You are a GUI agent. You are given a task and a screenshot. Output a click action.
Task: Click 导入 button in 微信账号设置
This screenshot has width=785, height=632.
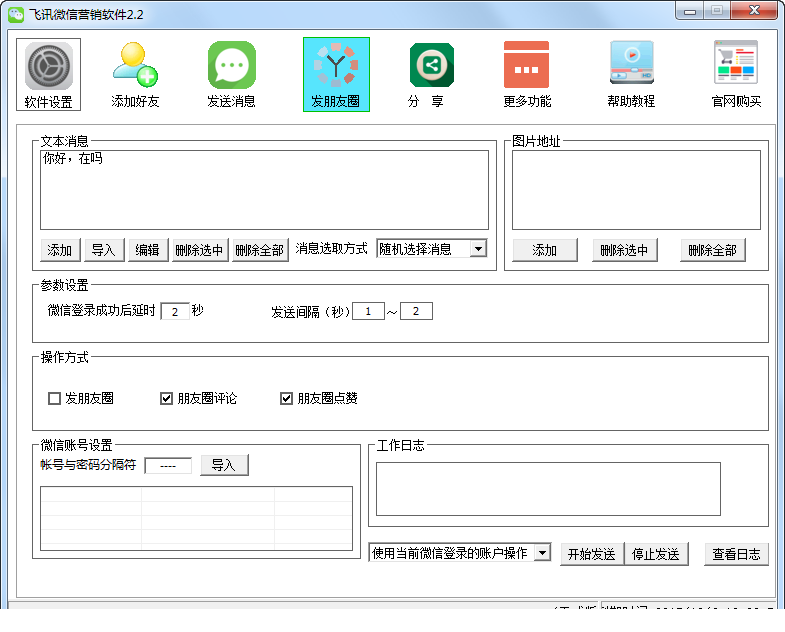[224, 465]
